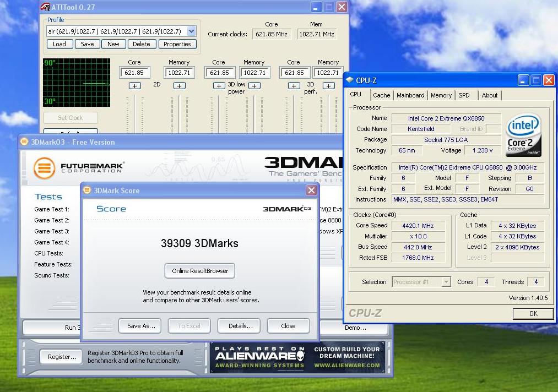This screenshot has width=558, height=392.
Task: Click Close in 3DMark Score dialog
Action: point(288,326)
